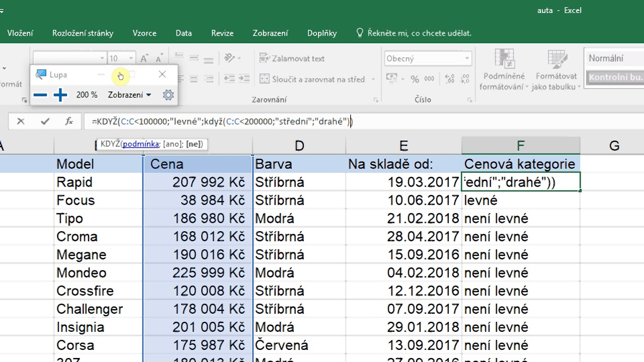644x362 pixels.
Task: Apply percent style to the cell
Action: click(415, 79)
